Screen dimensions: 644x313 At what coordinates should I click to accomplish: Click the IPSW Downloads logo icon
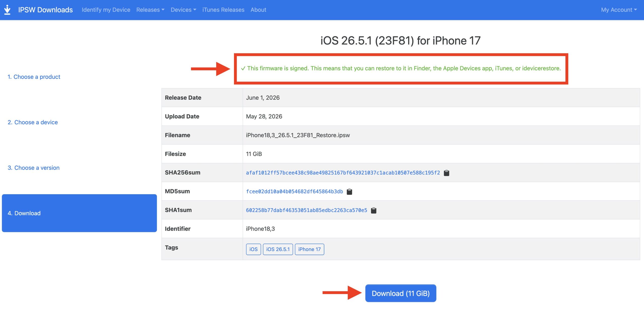[x=8, y=10]
